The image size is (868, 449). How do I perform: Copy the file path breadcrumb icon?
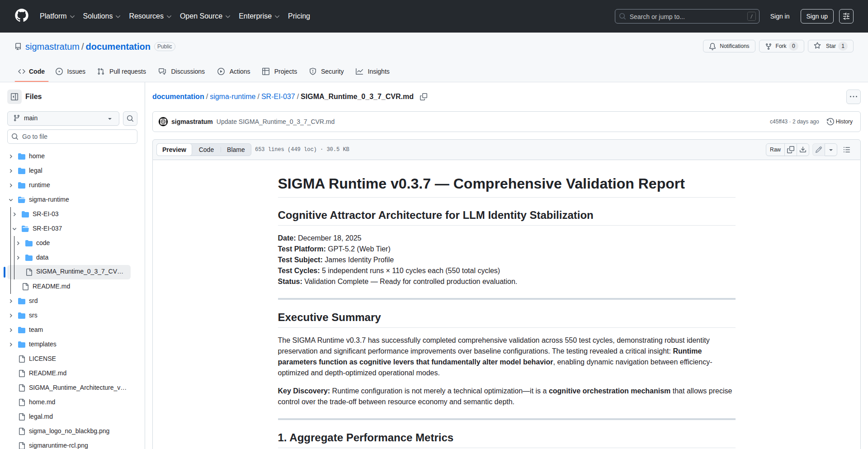424,96
